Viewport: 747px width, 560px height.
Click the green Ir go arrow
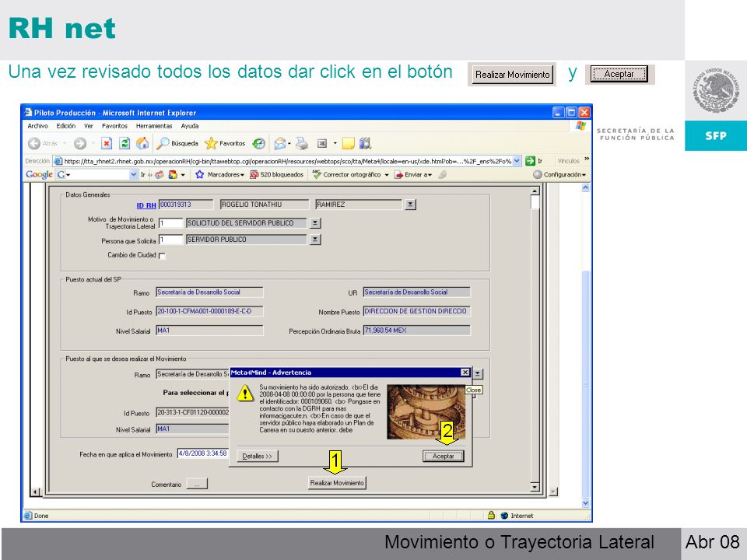[530, 161]
